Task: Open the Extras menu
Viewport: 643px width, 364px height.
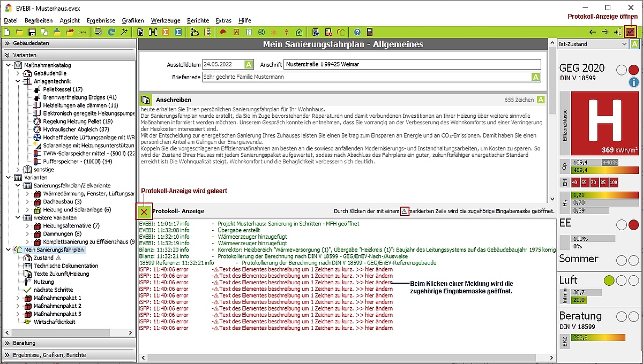Action: pyautogui.click(x=223, y=20)
